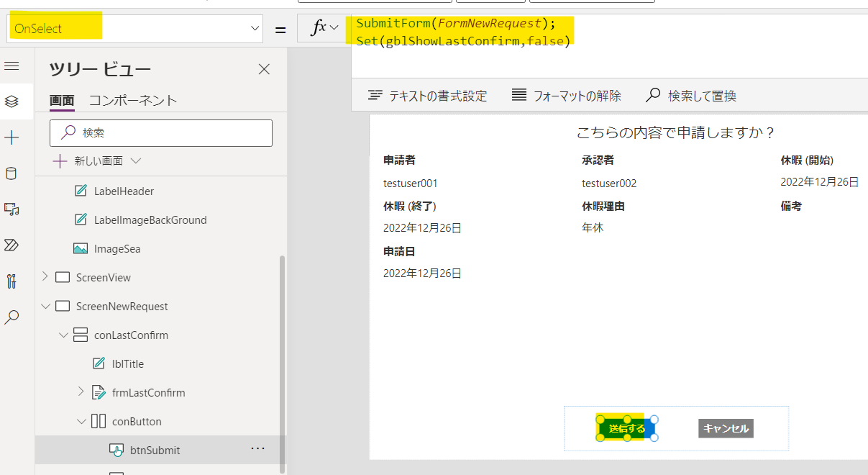
Task: Select the 承認者 field label
Action: click(x=598, y=160)
